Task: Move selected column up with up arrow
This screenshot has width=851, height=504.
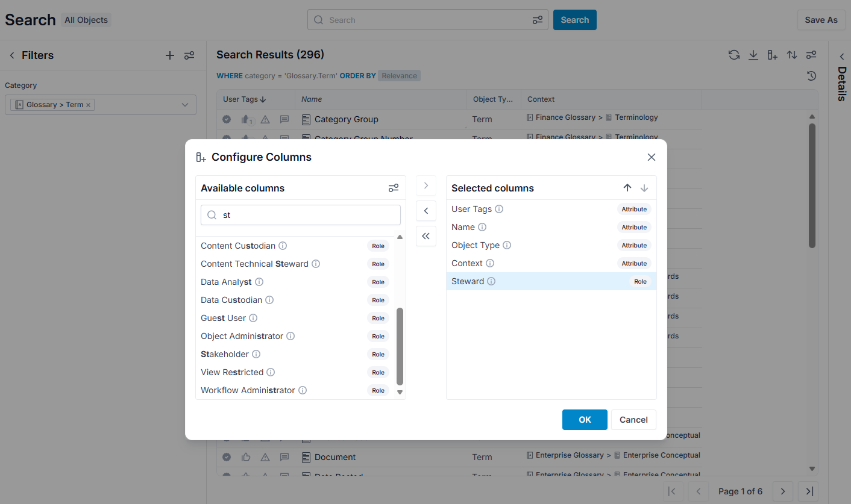Action: (627, 188)
